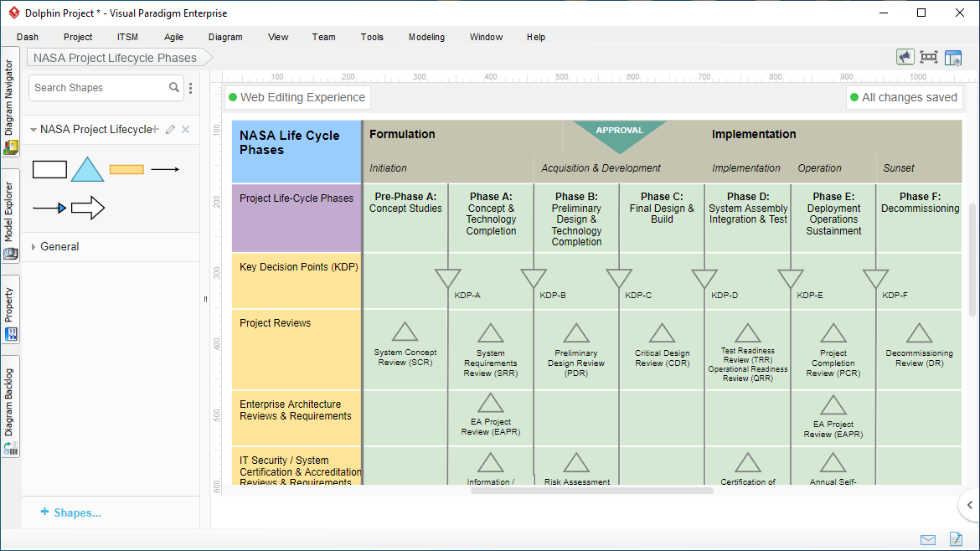
Task: Select the Formulation header text
Action: 402,134
